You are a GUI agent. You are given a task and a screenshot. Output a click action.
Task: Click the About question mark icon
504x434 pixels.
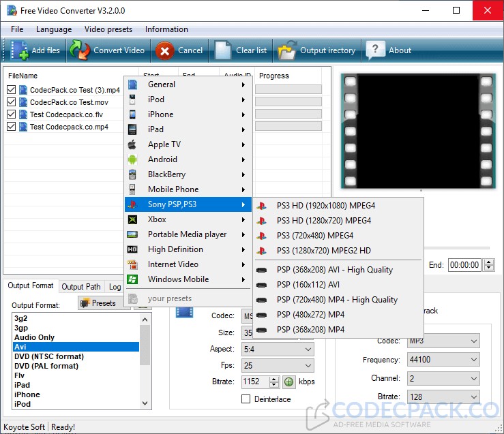tap(375, 50)
